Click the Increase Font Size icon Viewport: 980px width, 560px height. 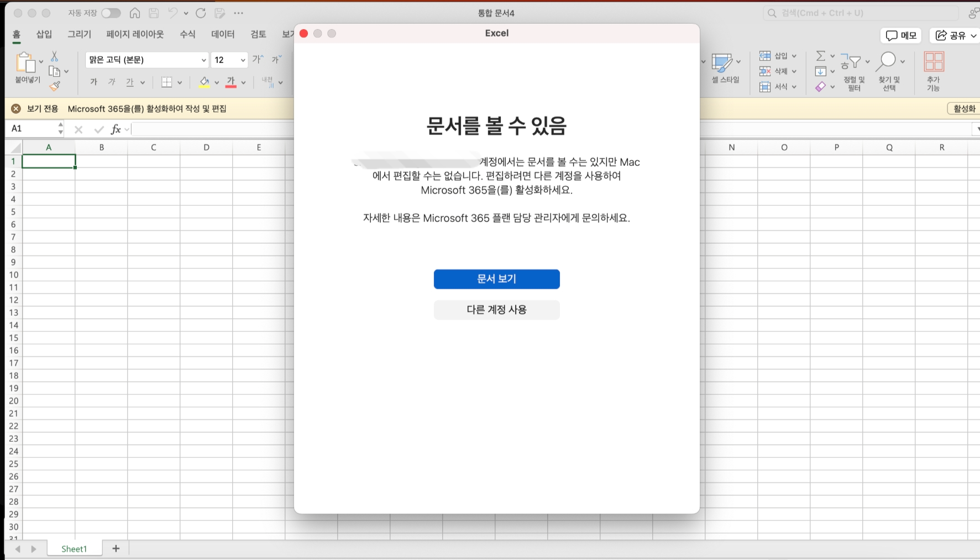(x=258, y=59)
